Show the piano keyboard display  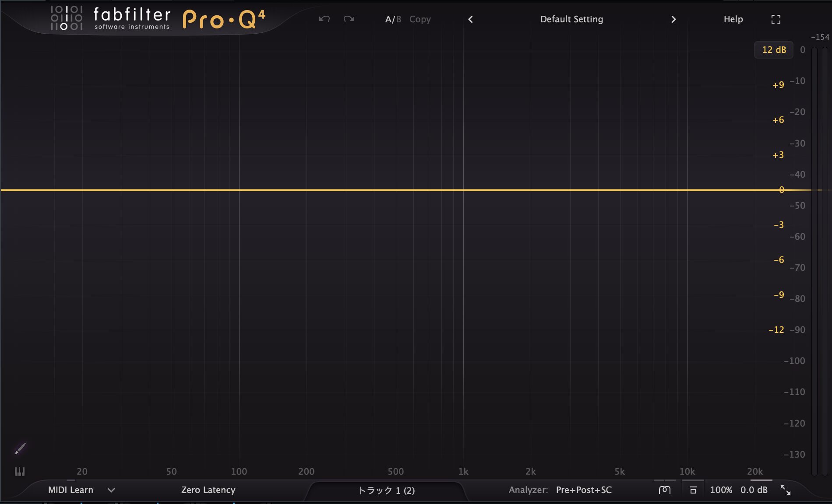click(20, 472)
